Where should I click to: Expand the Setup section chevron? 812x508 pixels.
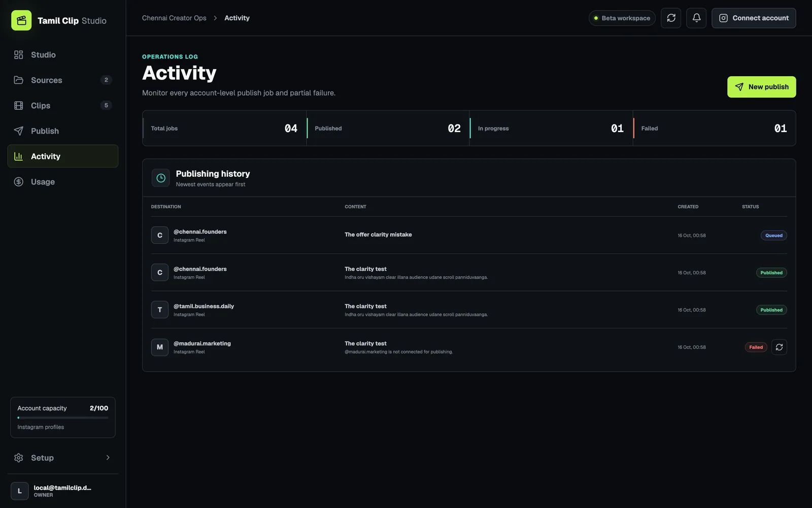pos(108,458)
